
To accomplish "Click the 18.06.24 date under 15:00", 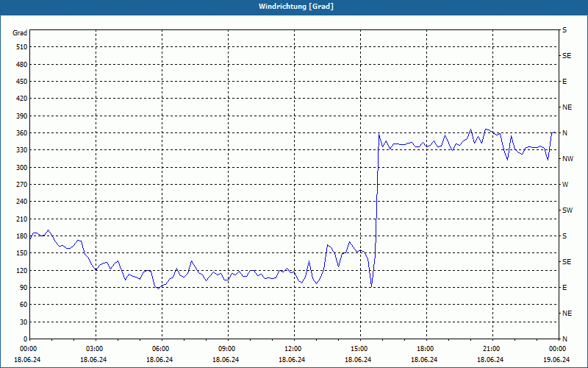I will (x=358, y=359).
